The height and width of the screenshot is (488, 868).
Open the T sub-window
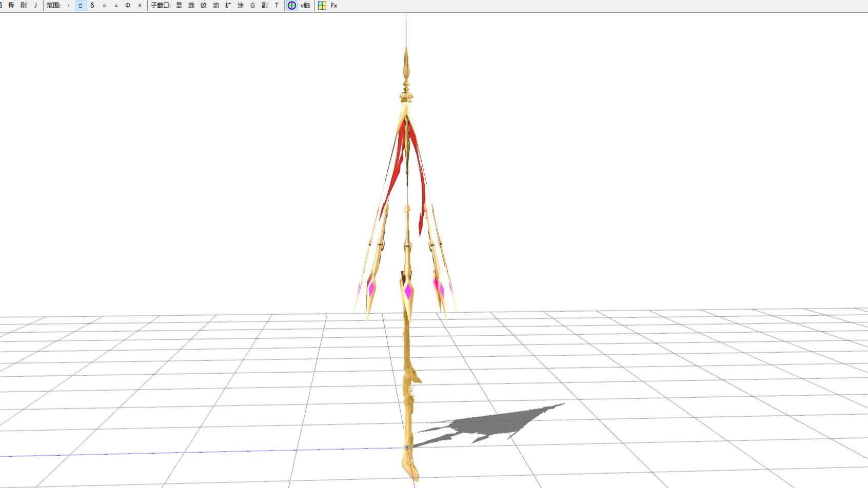point(277,5)
